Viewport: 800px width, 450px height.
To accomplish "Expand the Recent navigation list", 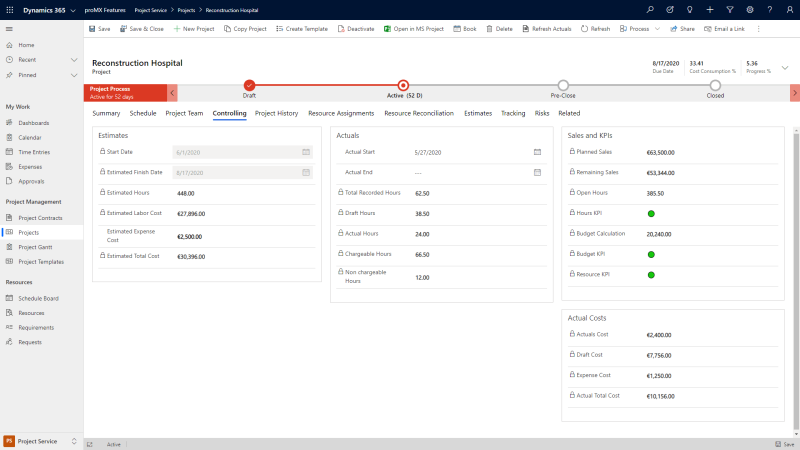I will [x=73, y=60].
